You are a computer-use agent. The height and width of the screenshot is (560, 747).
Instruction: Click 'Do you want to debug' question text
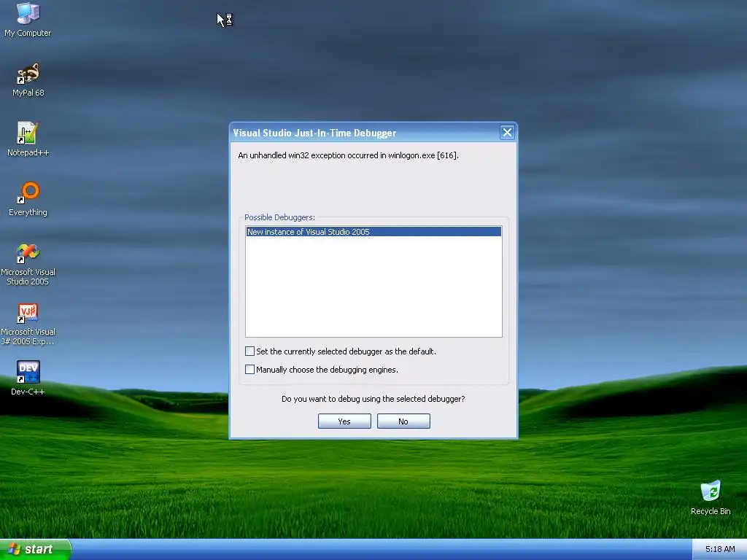pos(373,399)
